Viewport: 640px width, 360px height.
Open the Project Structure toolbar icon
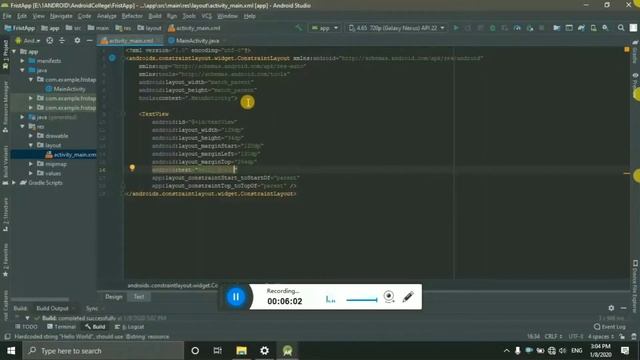click(x=556, y=28)
